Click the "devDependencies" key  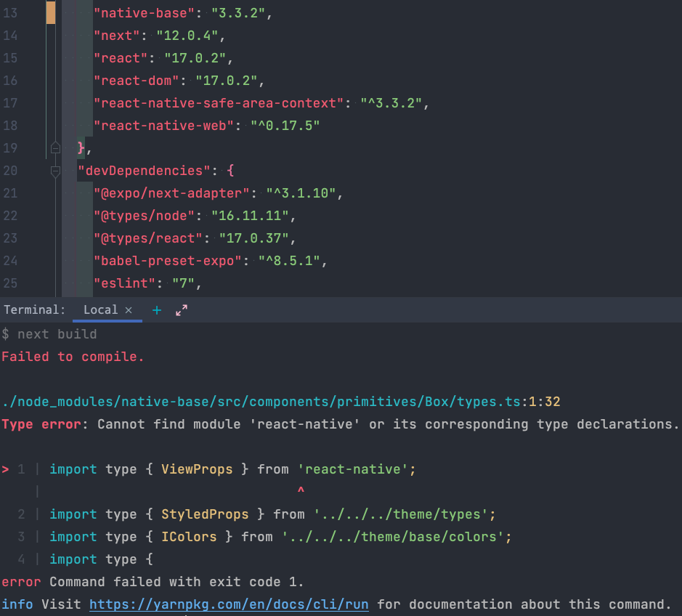click(144, 171)
